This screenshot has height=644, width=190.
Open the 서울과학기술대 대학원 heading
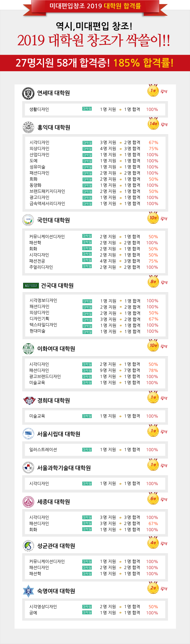point(64,468)
